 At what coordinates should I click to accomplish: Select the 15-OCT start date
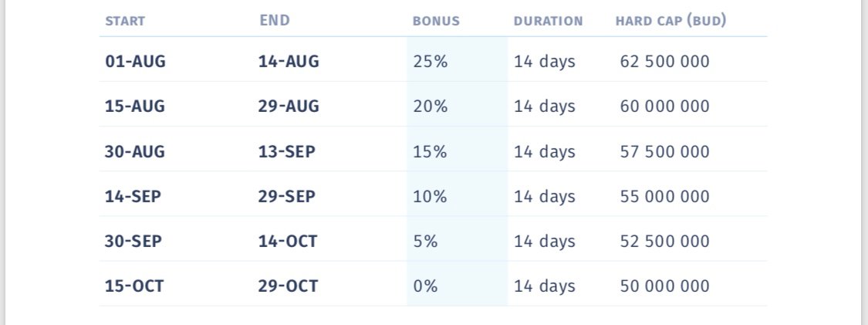click(x=134, y=286)
